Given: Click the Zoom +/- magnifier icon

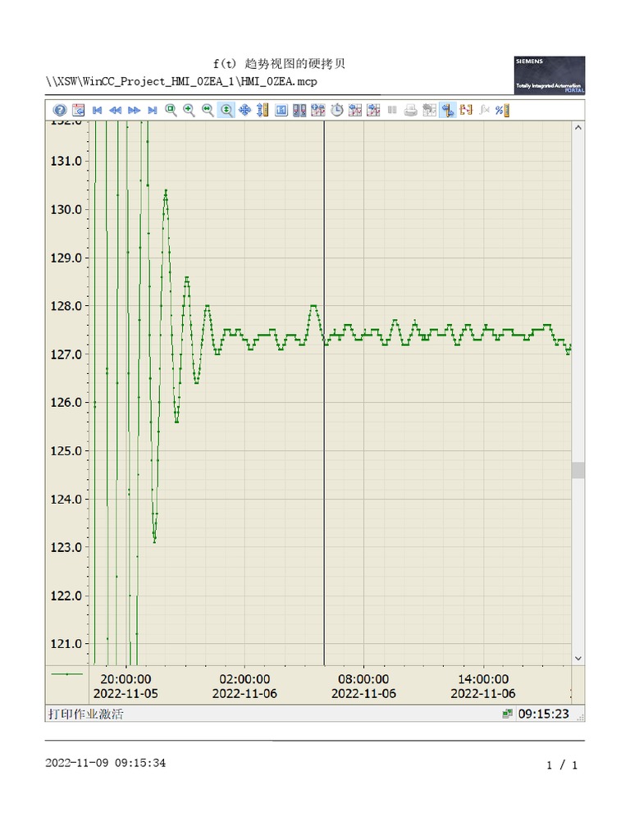Looking at the screenshot, I should pos(189,111).
